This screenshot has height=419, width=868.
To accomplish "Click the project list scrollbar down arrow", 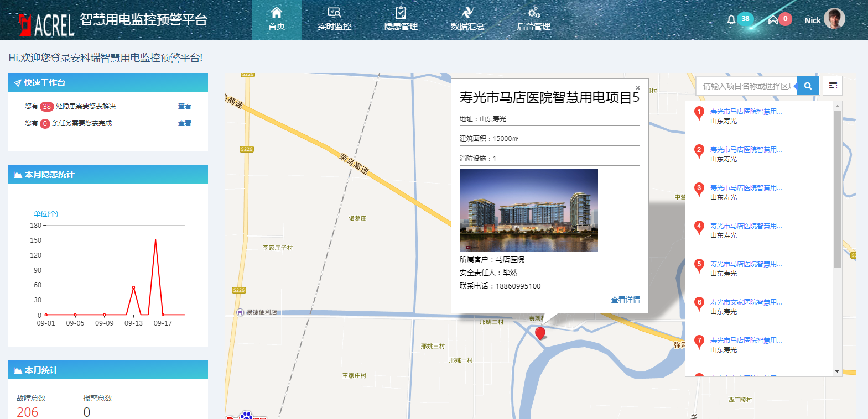I will click(837, 371).
